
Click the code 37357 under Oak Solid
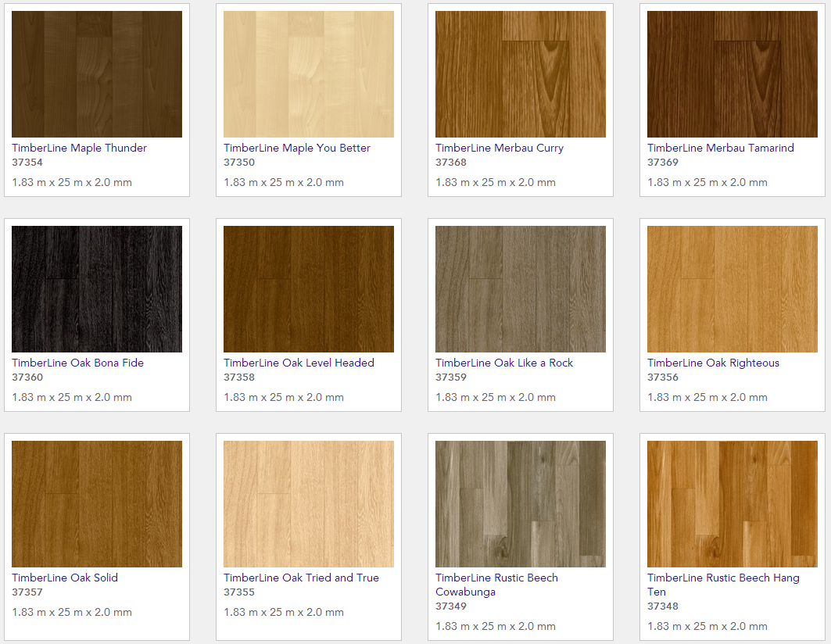27,592
